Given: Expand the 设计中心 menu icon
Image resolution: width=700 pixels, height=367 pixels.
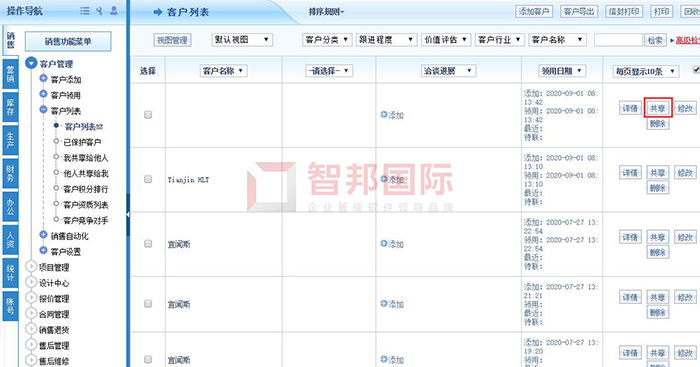Looking at the screenshot, I should tap(31, 282).
